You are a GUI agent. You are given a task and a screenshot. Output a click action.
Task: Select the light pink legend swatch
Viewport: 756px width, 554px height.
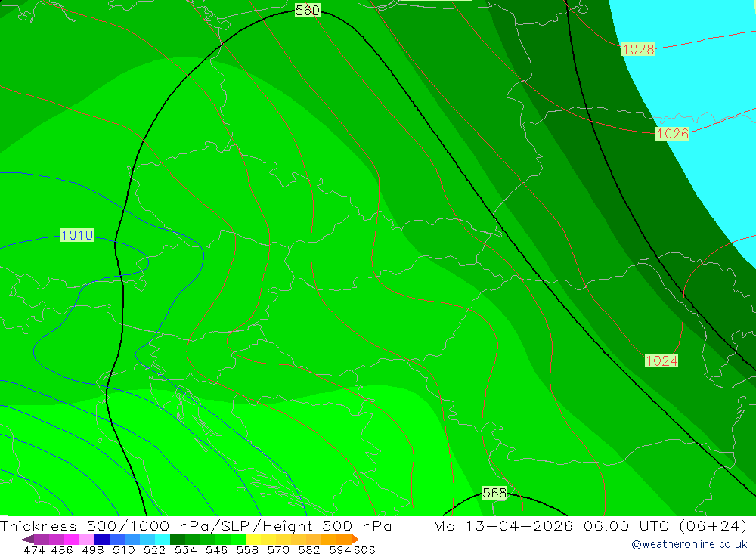[87, 539]
